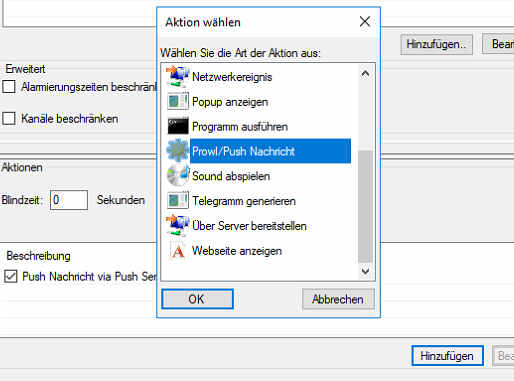This screenshot has height=381, width=514.
Task: Click the bottom Hinzufügen button
Action: tap(447, 356)
